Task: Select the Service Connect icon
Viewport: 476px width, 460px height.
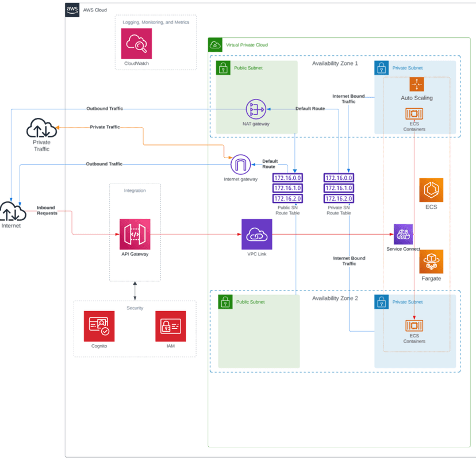Action: coord(403,234)
